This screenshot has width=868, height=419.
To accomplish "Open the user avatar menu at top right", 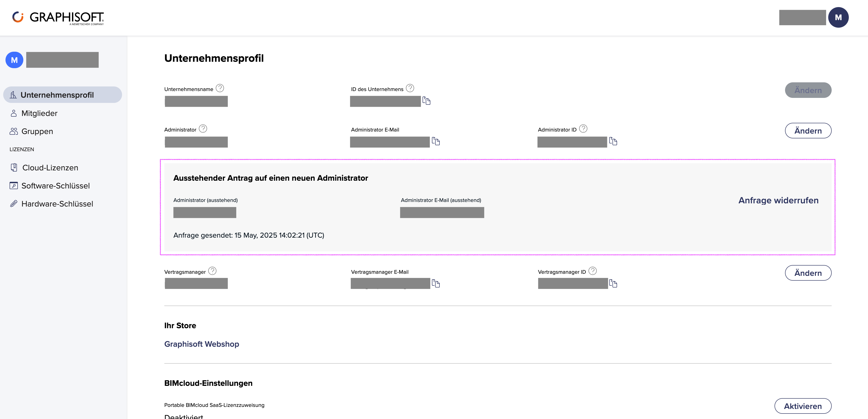I will click(838, 18).
